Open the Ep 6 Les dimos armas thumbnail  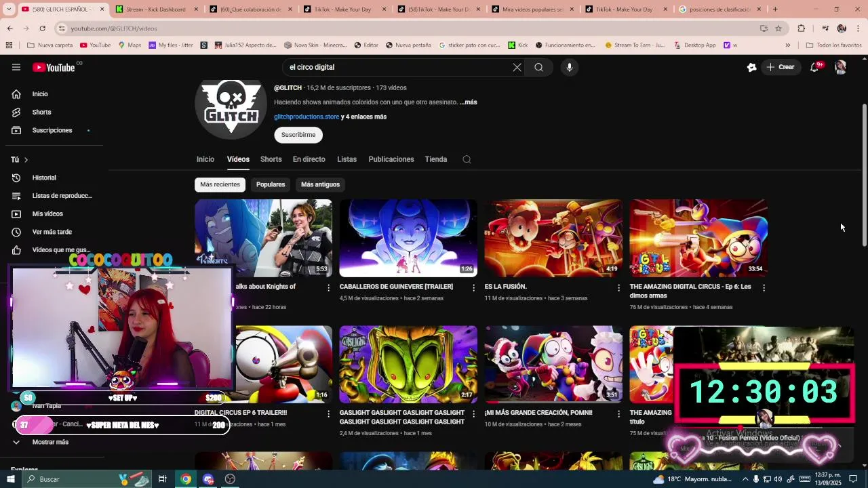pyautogui.click(x=698, y=238)
